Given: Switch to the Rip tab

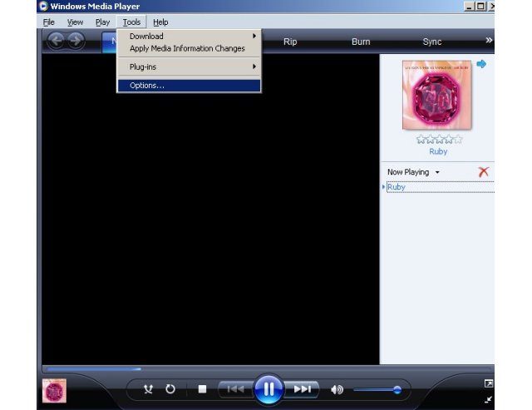Looking at the screenshot, I should [290, 42].
